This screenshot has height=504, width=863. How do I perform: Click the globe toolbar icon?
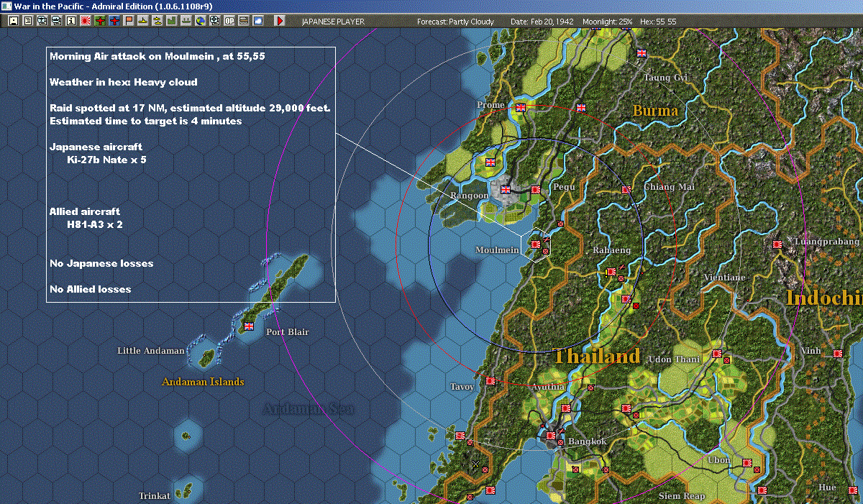tap(201, 21)
